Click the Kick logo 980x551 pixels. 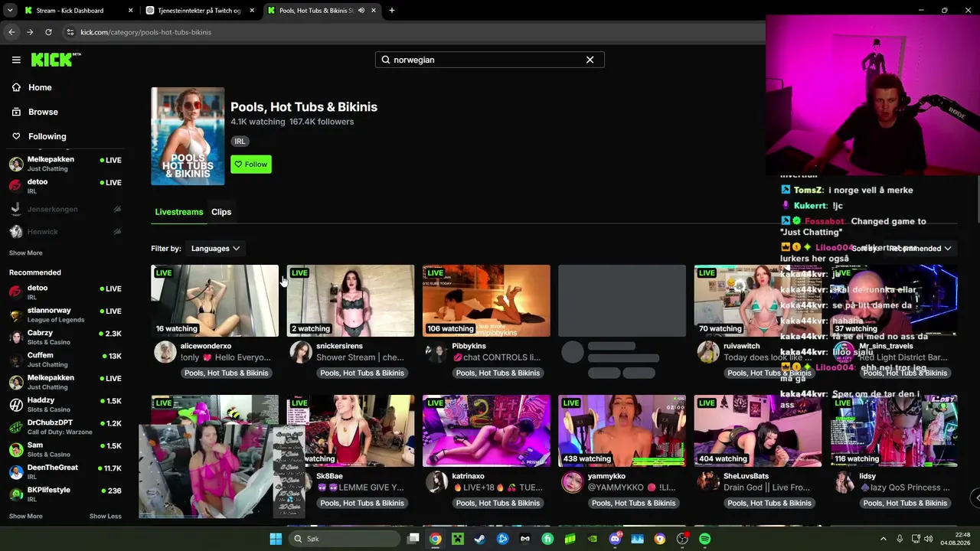(56, 60)
